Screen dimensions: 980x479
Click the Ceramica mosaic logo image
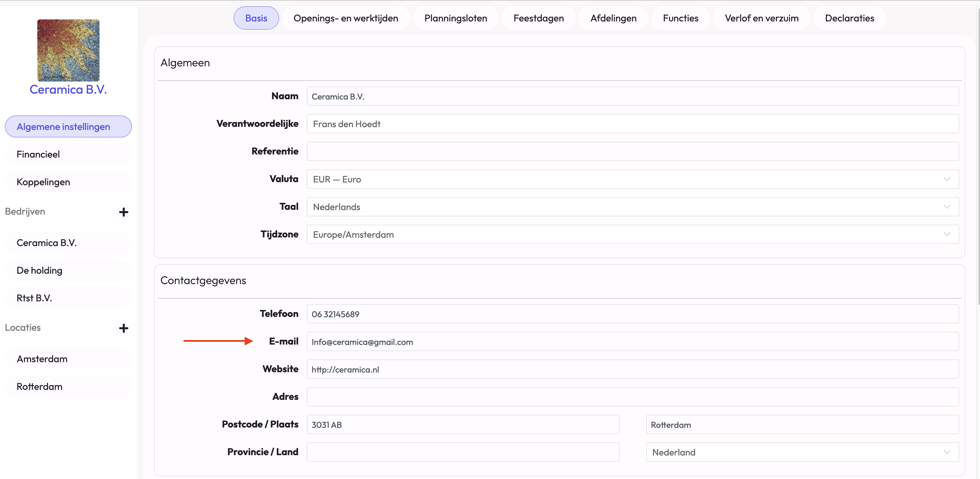point(68,50)
